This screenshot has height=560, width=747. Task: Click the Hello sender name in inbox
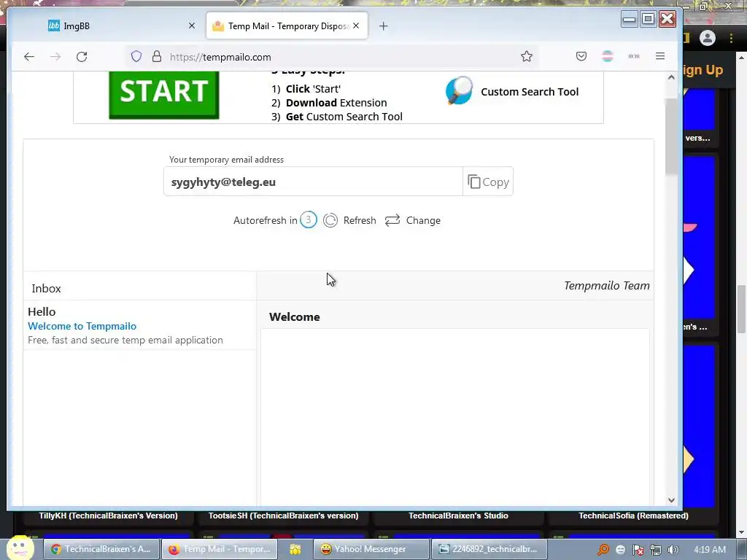pyautogui.click(x=42, y=312)
